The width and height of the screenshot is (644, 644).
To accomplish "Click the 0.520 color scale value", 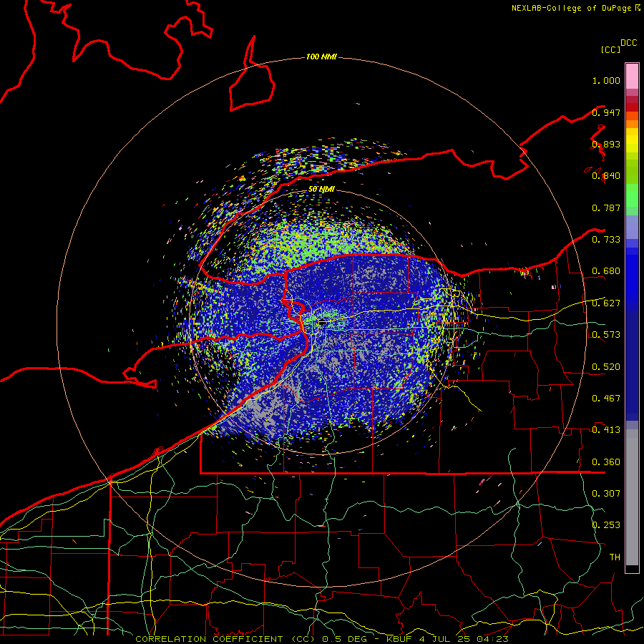I will (x=606, y=367).
